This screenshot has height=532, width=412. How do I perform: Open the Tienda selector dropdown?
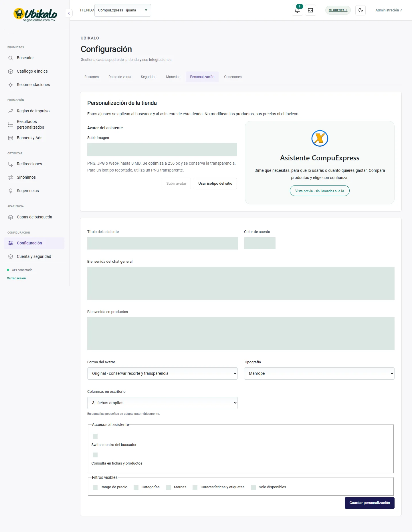[x=123, y=10]
